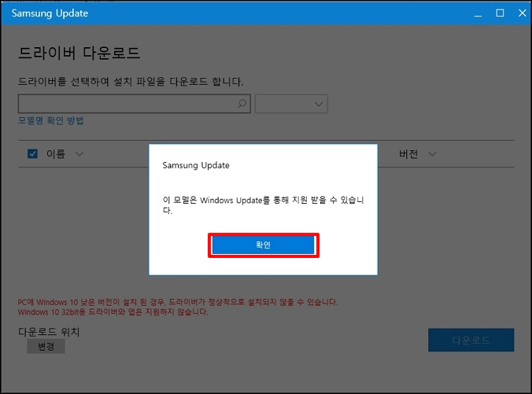Screen dimensions: 532x394
Task: Close the Samsung Update window
Action: (522, 13)
